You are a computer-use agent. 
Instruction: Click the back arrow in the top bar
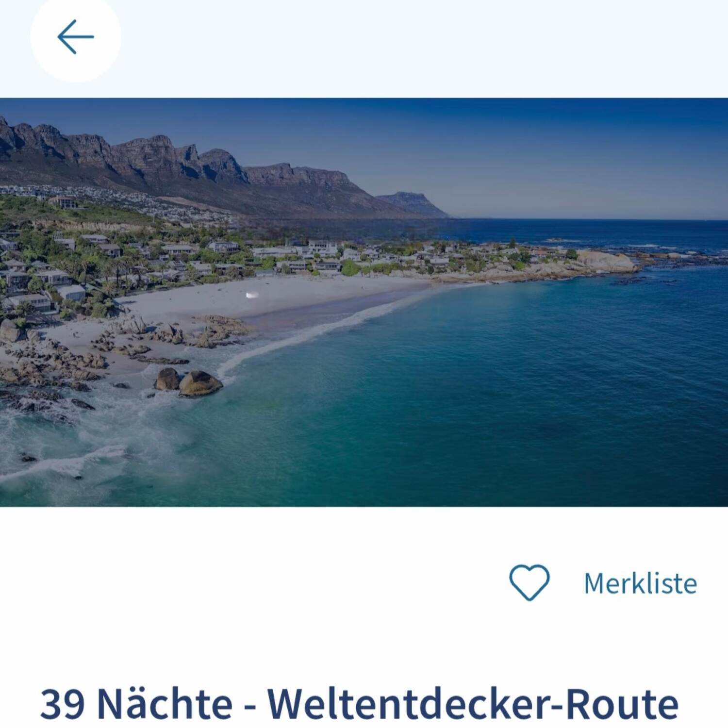click(x=75, y=37)
